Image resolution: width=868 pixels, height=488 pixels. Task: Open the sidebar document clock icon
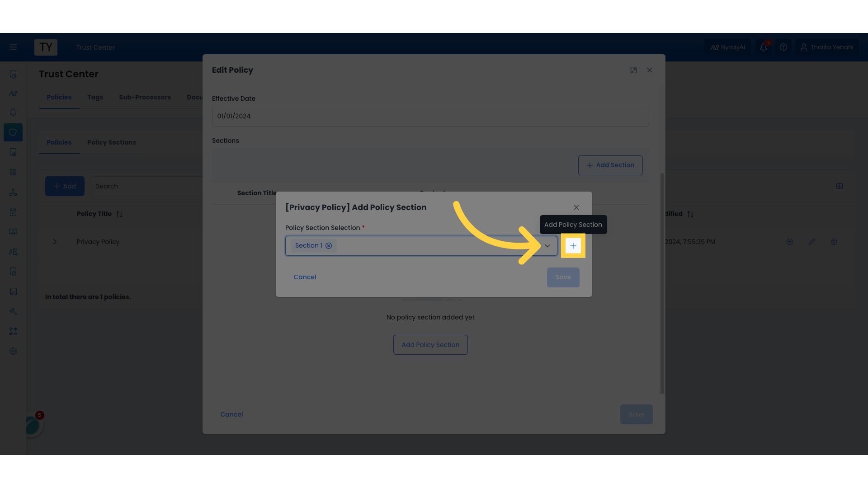(x=13, y=272)
